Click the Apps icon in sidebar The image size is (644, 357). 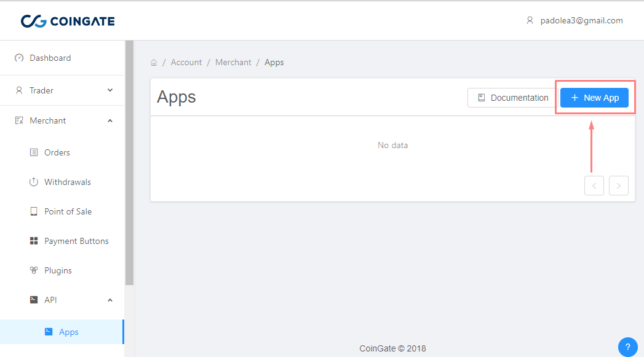[49, 332]
